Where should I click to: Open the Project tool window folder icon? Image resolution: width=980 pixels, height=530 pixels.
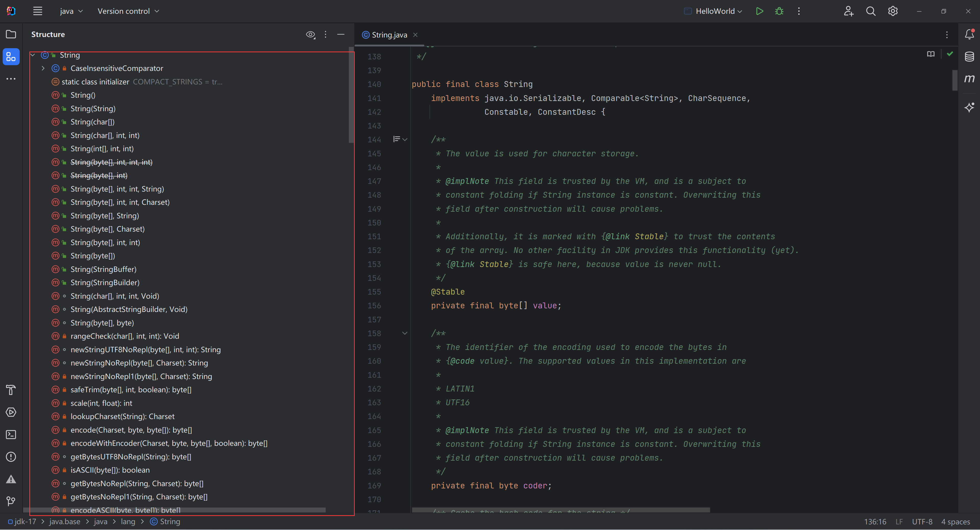[11, 34]
